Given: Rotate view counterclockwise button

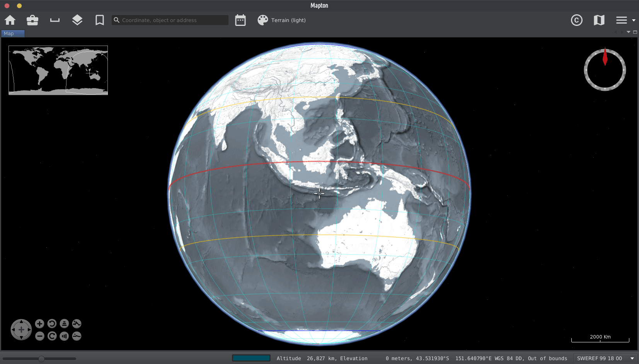Looking at the screenshot, I should click(52, 324).
